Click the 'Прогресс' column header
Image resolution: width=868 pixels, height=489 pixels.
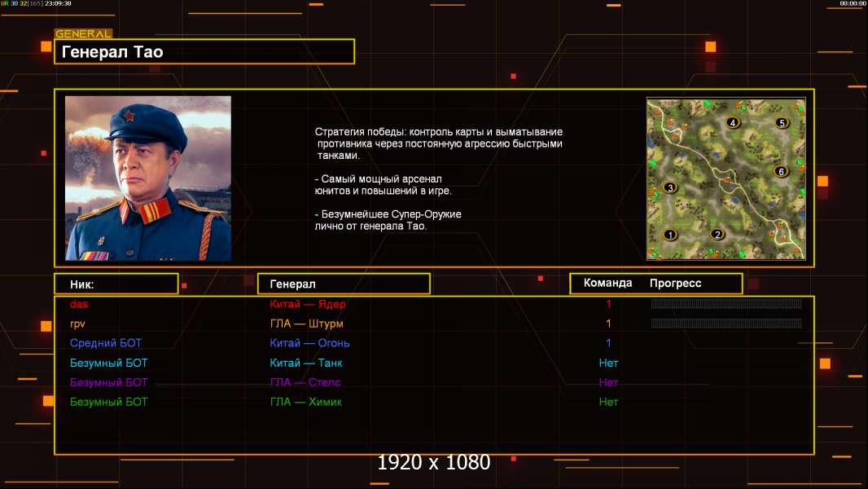tap(675, 283)
